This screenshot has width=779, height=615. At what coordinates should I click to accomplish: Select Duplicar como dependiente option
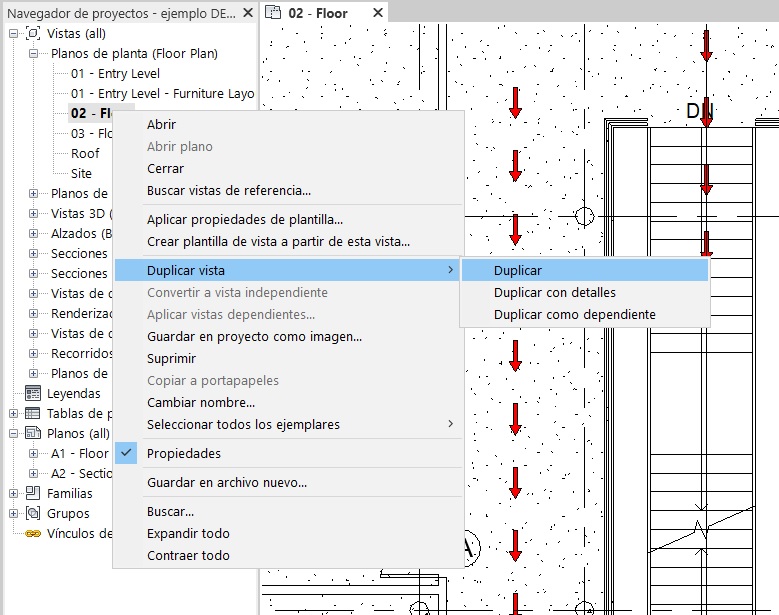574,315
